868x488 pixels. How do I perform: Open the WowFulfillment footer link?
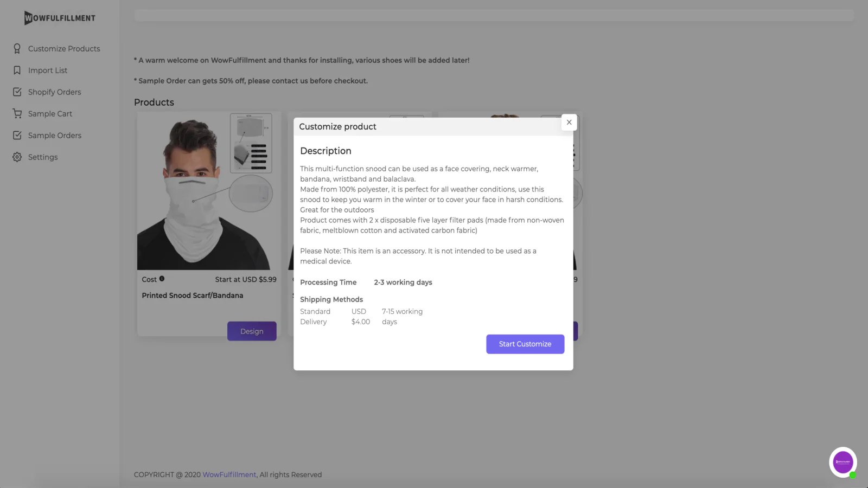point(229,475)
